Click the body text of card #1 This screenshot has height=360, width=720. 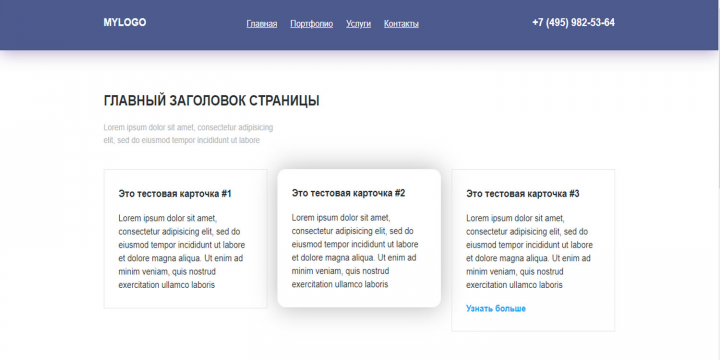[182, 251]
